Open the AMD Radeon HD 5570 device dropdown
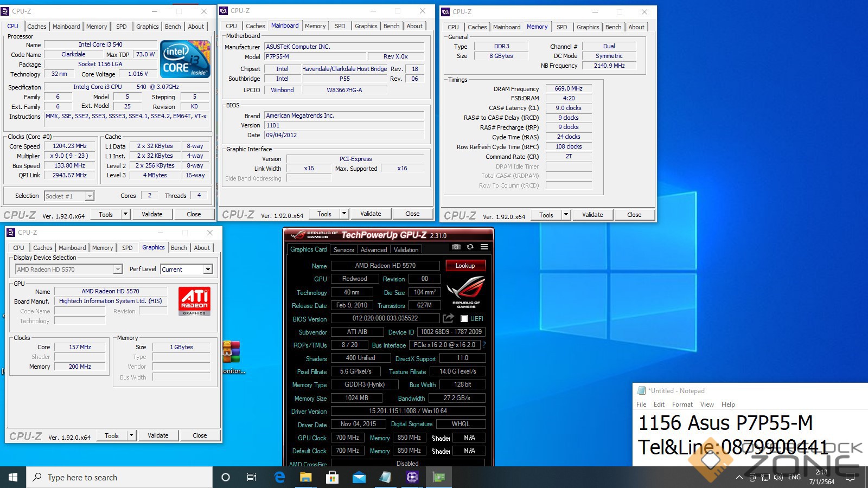Screen dimensions: 868x488 coord(118,269)
